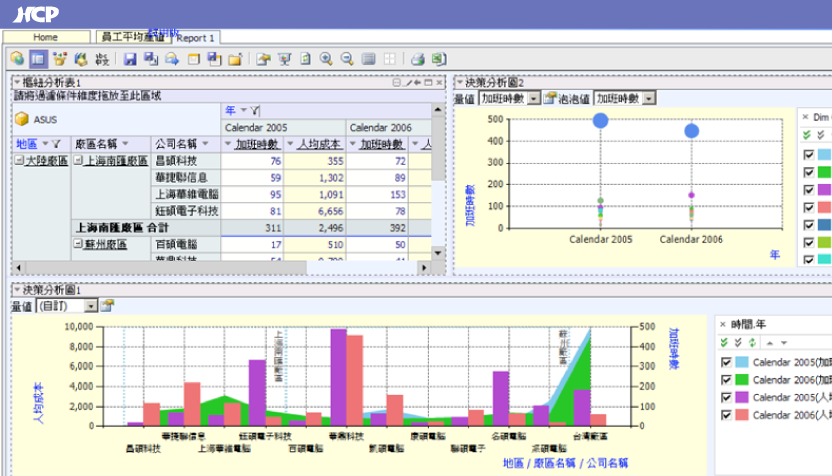Click the printer icon in toolbar
Viewport: 832px width, 476px height.
[x=419, y=59]
